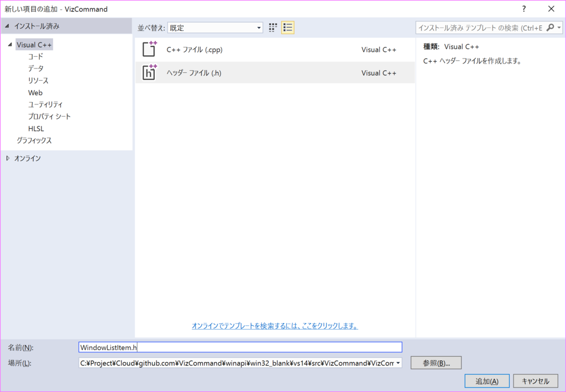Image resolution: width=566 pixels, height=392 pixels.
Task: Select the Web category
Action: pyautogui.click(x=35, y=92)
